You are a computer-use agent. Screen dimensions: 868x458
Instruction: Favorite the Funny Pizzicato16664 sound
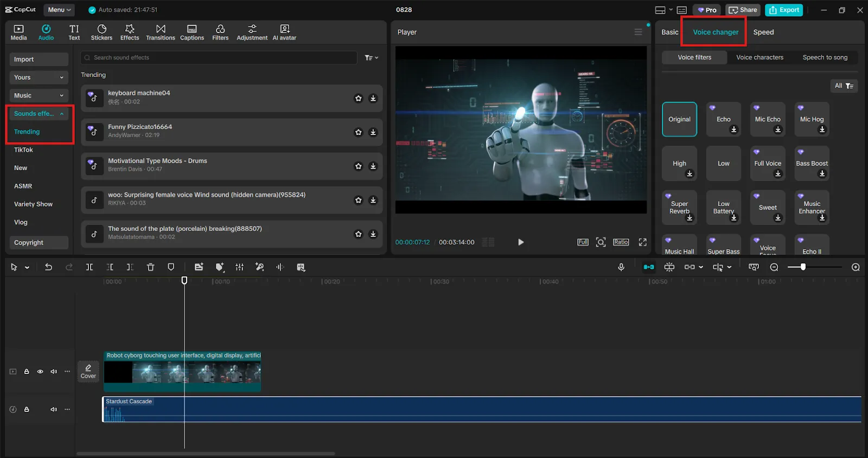click(358, 132)
